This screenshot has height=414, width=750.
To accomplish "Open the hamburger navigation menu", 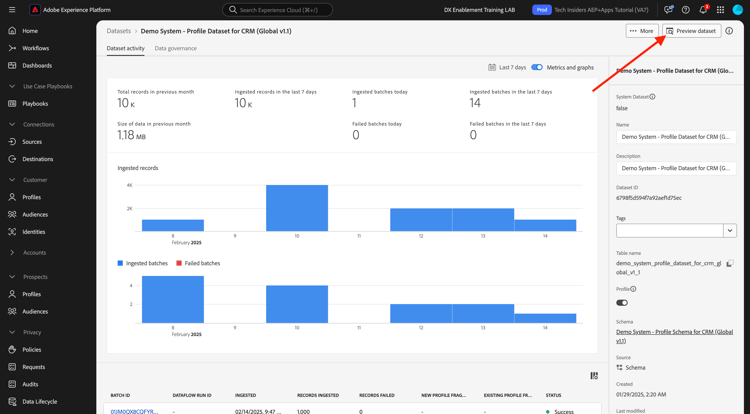I will 12,10.
